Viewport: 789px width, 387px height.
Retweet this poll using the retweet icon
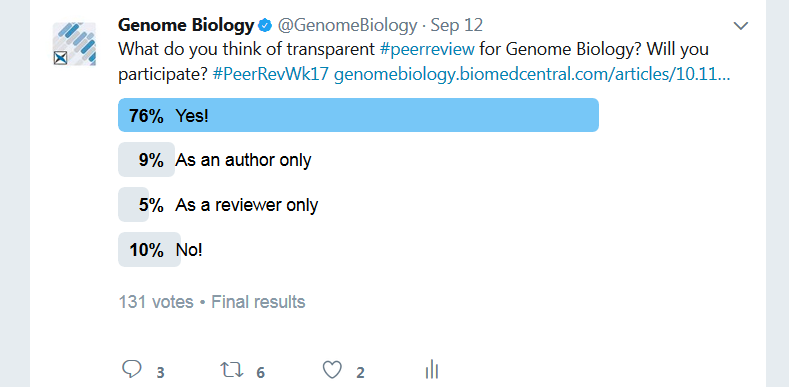232,370
